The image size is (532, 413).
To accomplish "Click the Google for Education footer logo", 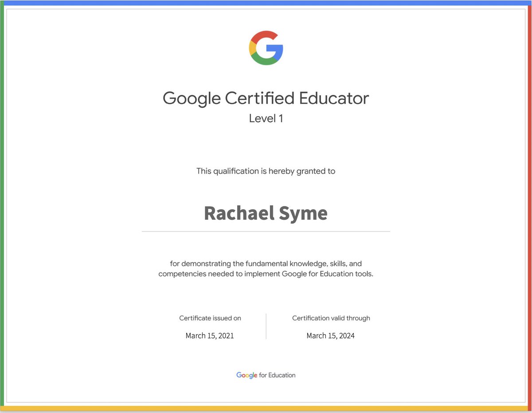I will tap(266, 375).
